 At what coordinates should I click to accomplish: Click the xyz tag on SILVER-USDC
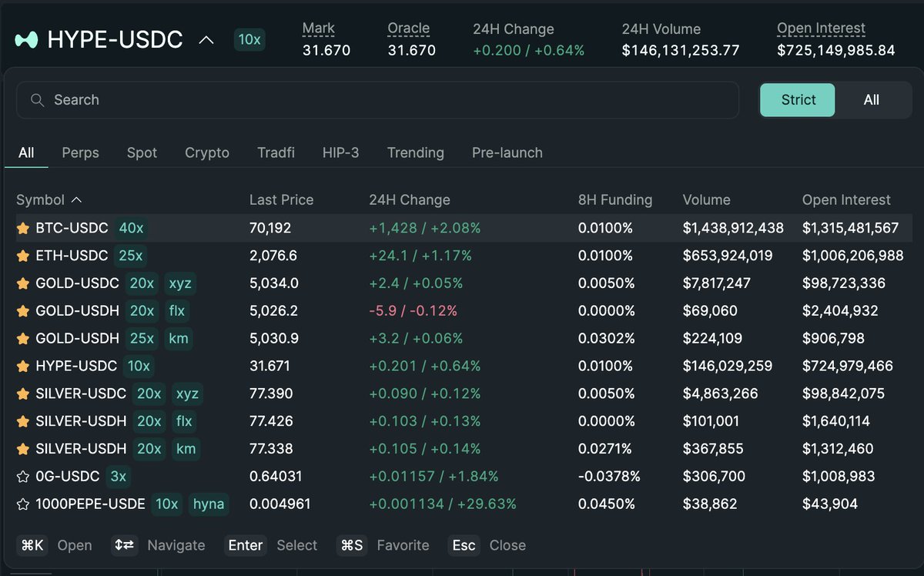(x=187, y=393)
